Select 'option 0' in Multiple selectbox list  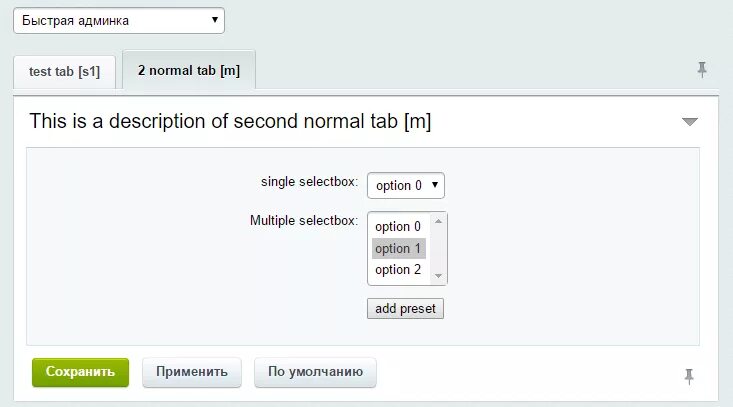(398, 227)
